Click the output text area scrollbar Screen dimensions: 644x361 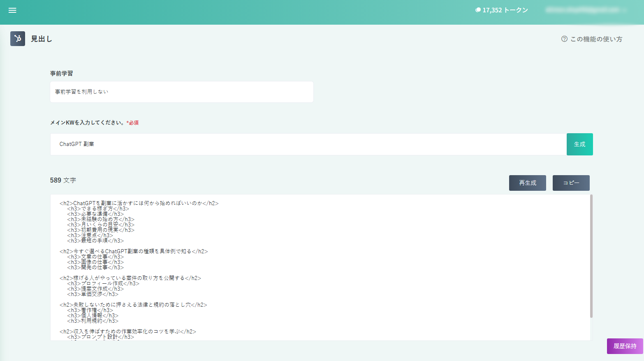tap(591, 256)
